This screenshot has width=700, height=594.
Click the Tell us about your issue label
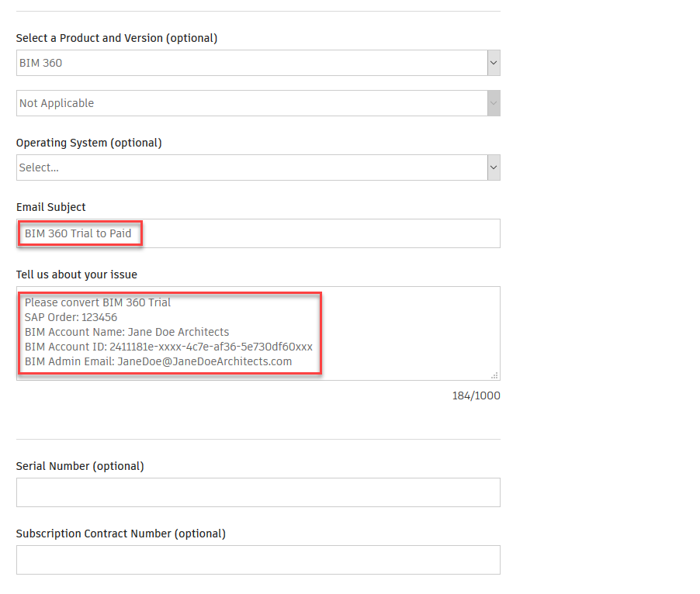76,274
